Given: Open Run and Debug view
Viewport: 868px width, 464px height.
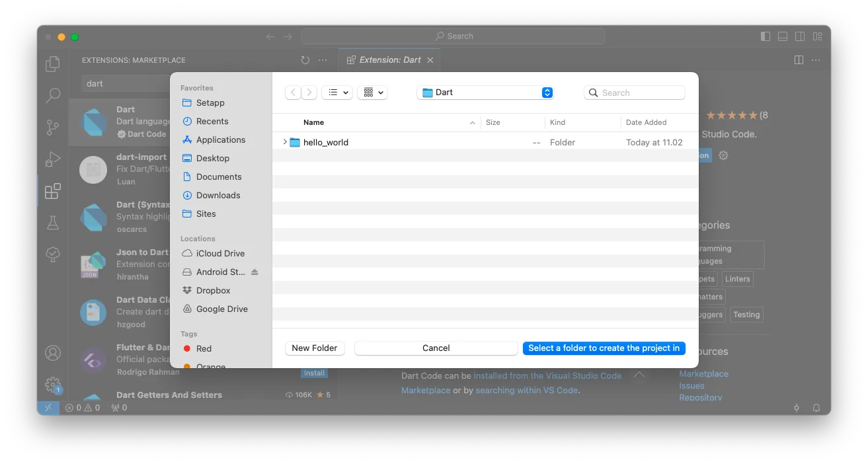Looking at the screenshot, I should tap(53, 159).
